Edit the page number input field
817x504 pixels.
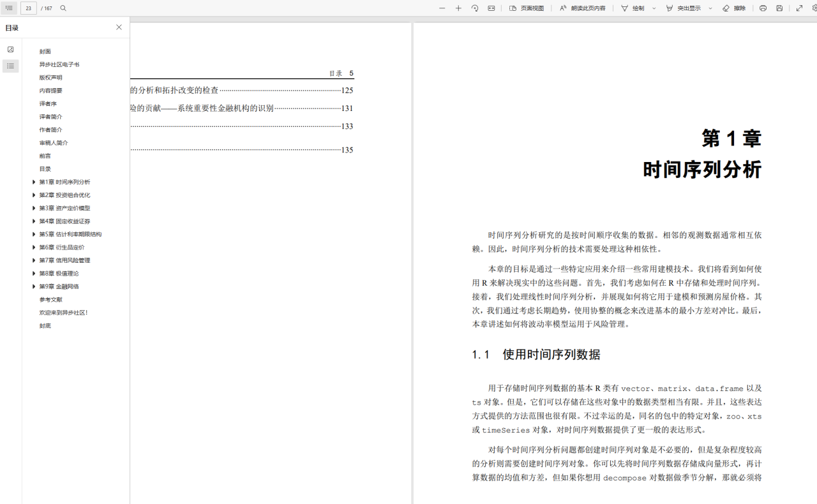click(28, 8)
